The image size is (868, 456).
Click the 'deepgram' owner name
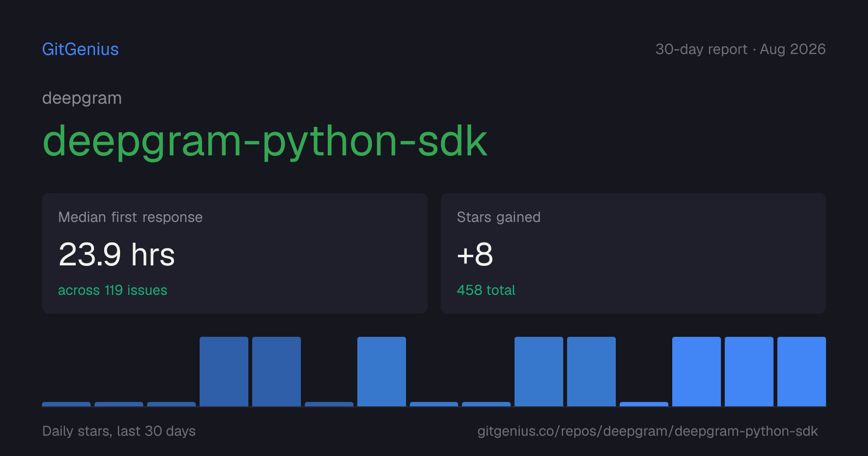(x=82, y=98)
